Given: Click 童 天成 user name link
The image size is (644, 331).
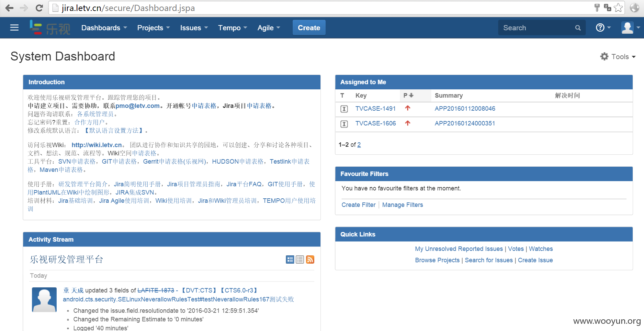Looking at the screenshot, I should pos(73,290).
